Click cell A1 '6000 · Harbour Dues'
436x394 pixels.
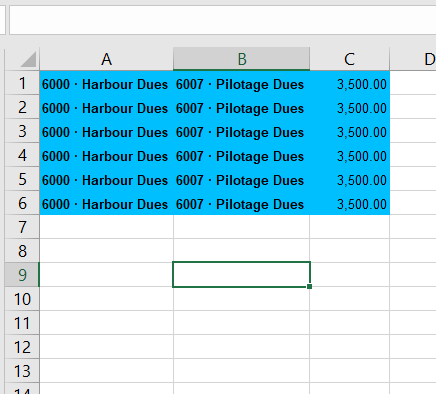(106, 83)
